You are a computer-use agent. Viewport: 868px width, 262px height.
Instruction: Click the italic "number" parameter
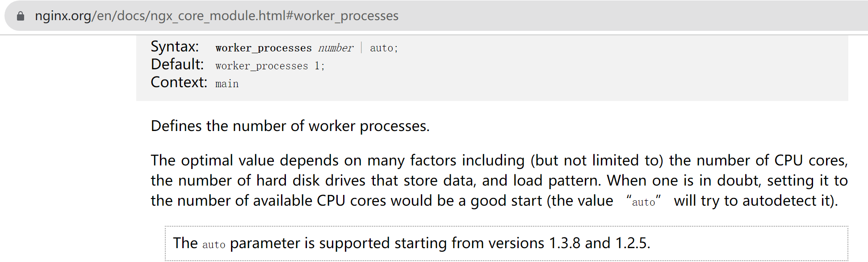335,48
